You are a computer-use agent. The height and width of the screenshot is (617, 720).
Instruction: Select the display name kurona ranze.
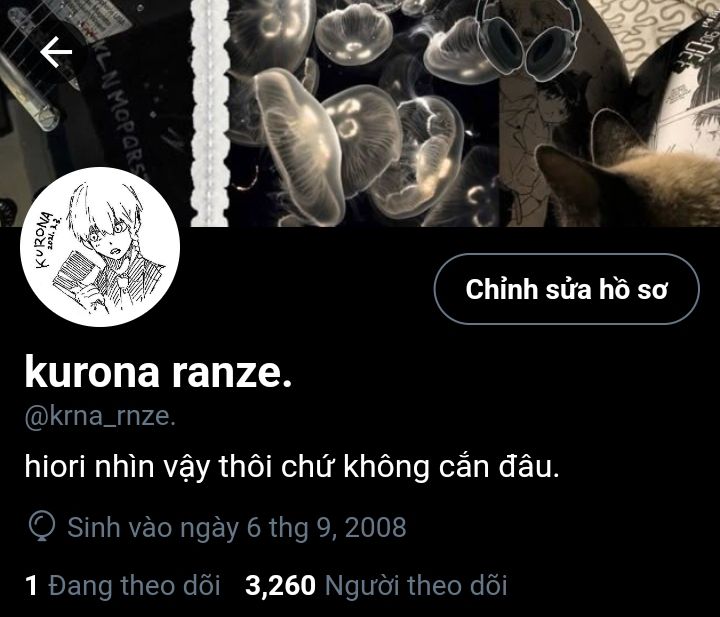point(158,372)
